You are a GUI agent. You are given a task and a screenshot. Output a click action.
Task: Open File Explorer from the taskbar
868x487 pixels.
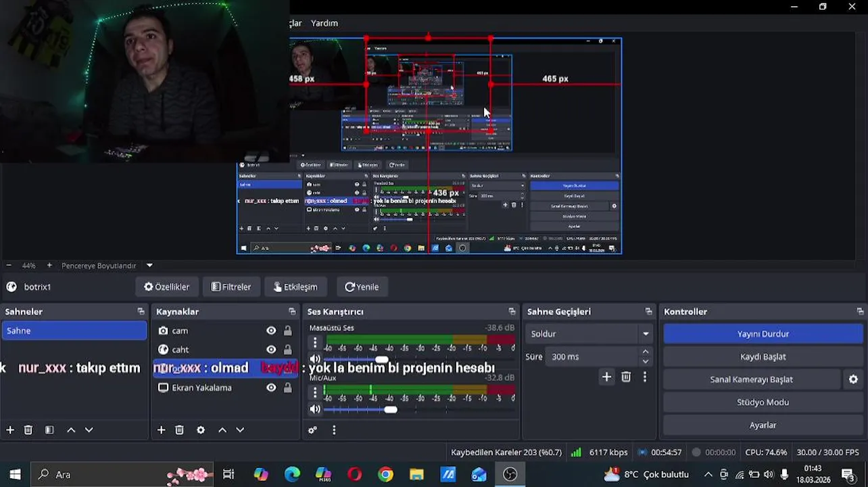[x=416, y=475]
